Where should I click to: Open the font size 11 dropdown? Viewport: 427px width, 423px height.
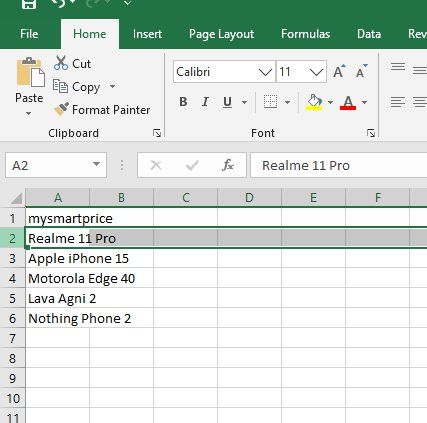tap(316, 72)
